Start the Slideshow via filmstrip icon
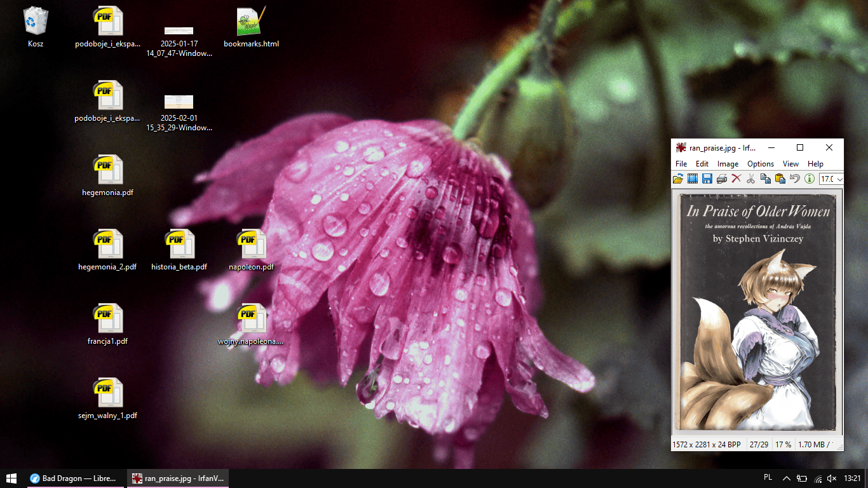 point(692,179)
